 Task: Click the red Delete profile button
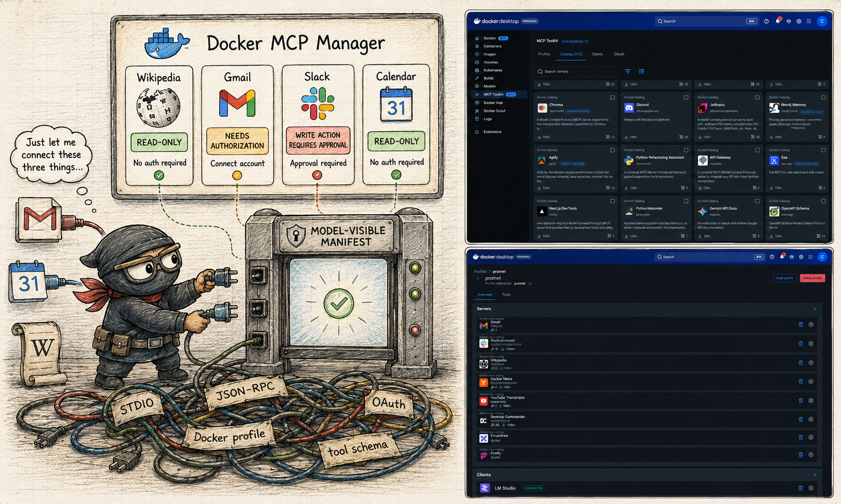(812, 278)
